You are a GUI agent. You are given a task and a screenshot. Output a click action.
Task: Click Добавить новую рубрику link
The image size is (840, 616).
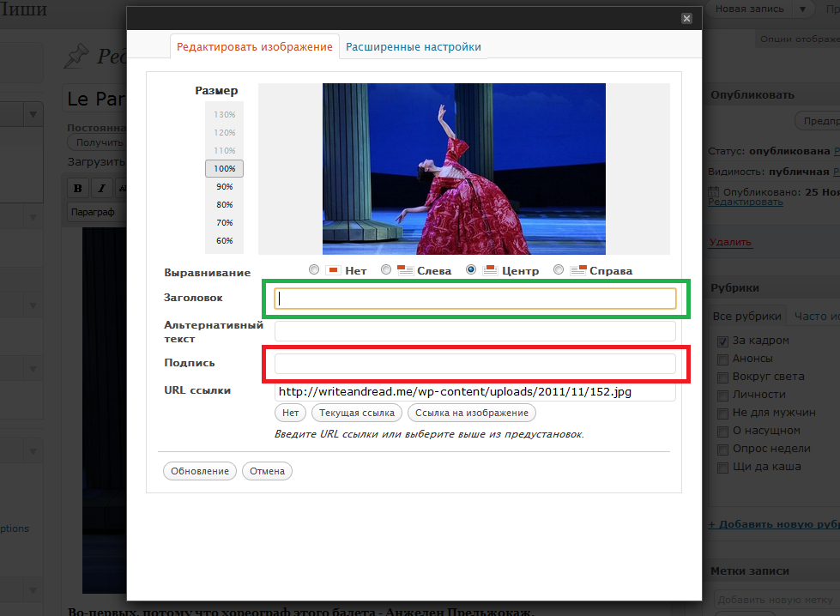(774, 524)
